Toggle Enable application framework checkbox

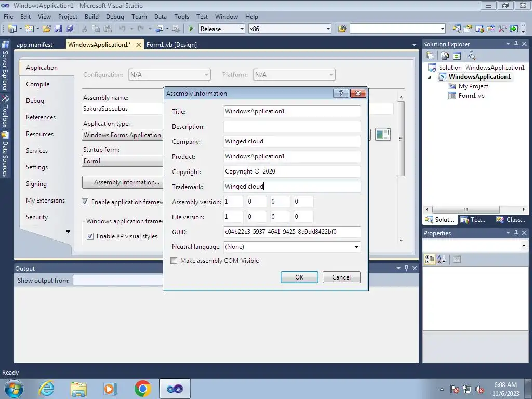coord(85,202)
